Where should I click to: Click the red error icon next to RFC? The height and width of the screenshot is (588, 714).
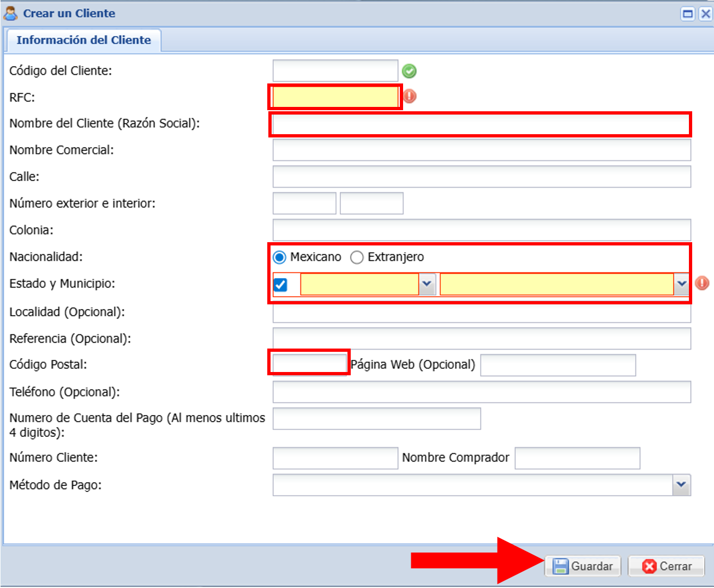tap(410, 97)
